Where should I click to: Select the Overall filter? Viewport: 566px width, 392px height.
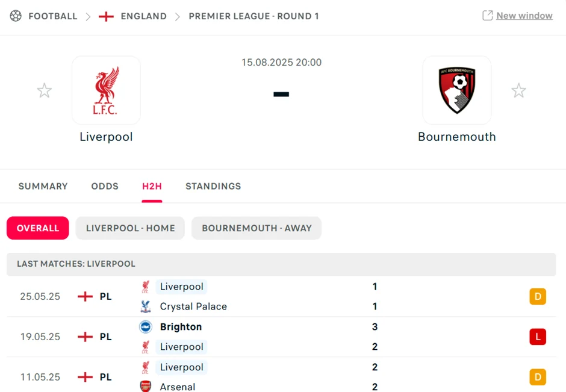(38, 228)
